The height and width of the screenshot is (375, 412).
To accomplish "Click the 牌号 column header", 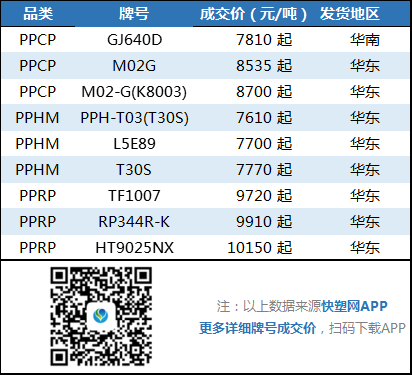I will (x=134, y=14).
